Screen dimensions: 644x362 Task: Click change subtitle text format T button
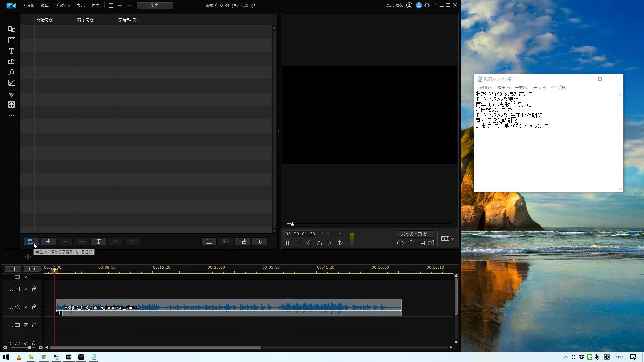(98, 241)
